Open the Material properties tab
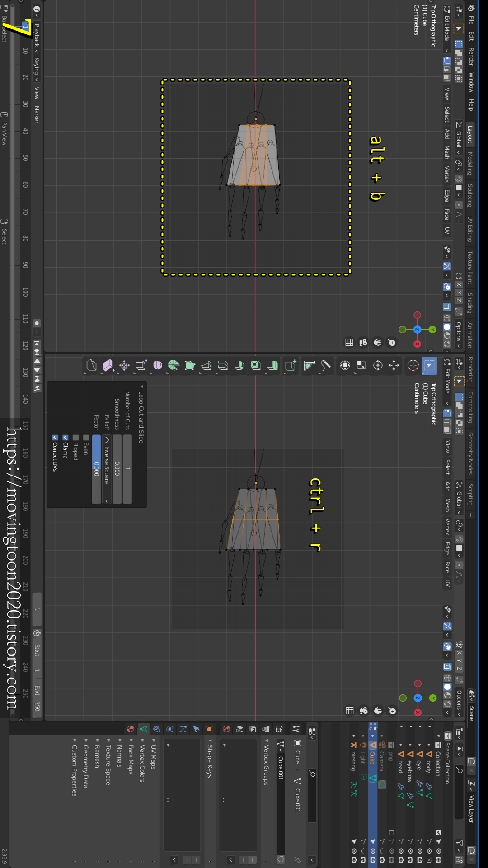Viewport: 488px width, 868px height. pos(131,729)
